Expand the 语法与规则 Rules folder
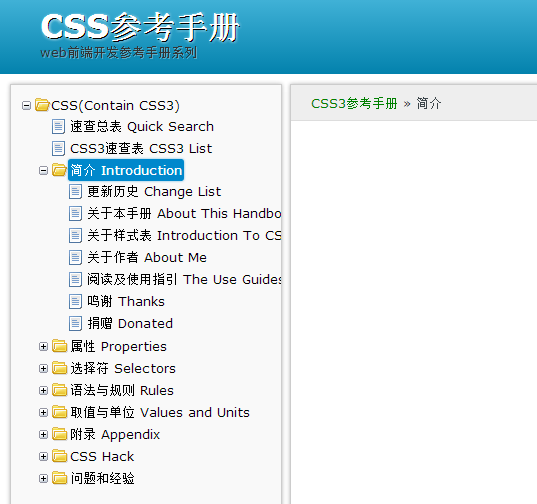Image resolution: width=537 pixels, height=504 pixels. tap(43, 391)
